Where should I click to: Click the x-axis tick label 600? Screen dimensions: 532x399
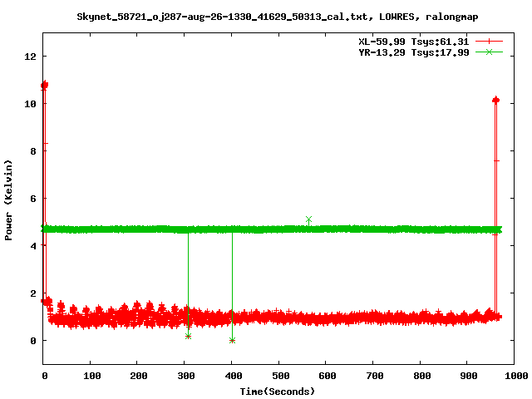[327, 376]
